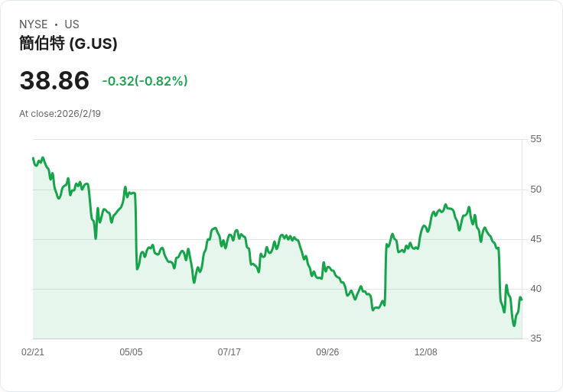Click the 55 price axis label
This screenshot has width=563, height=392.
535,139
